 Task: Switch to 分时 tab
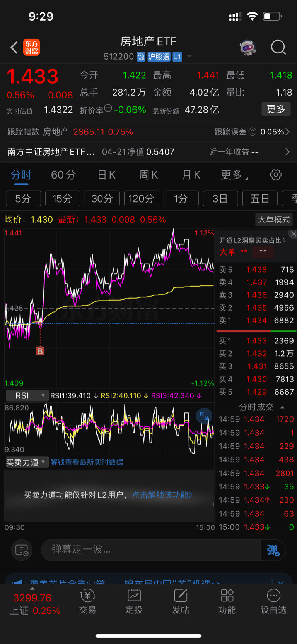click(x=21, y=175)
